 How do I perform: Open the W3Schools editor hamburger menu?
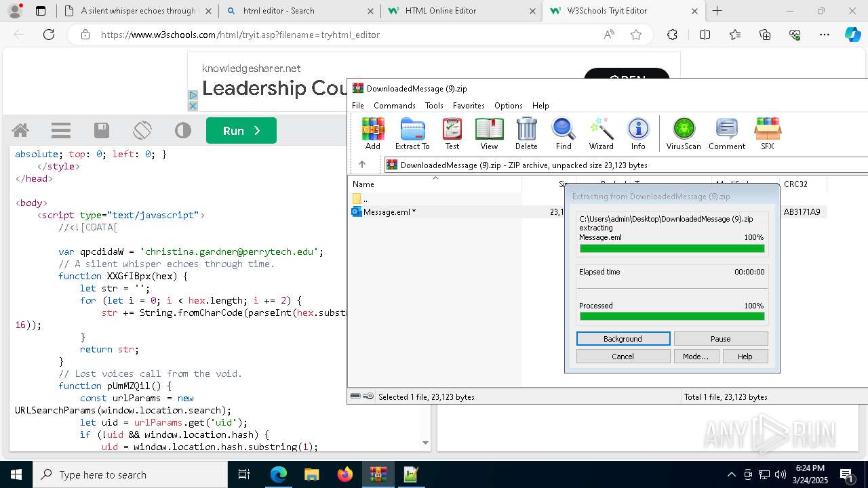click(61, 130)
